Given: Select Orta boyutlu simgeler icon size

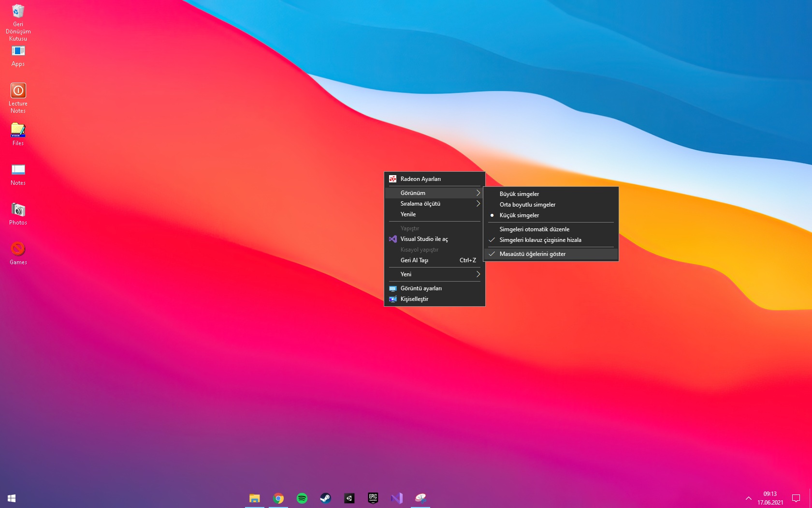Looking at the screenshot, I should pos(551,205).
